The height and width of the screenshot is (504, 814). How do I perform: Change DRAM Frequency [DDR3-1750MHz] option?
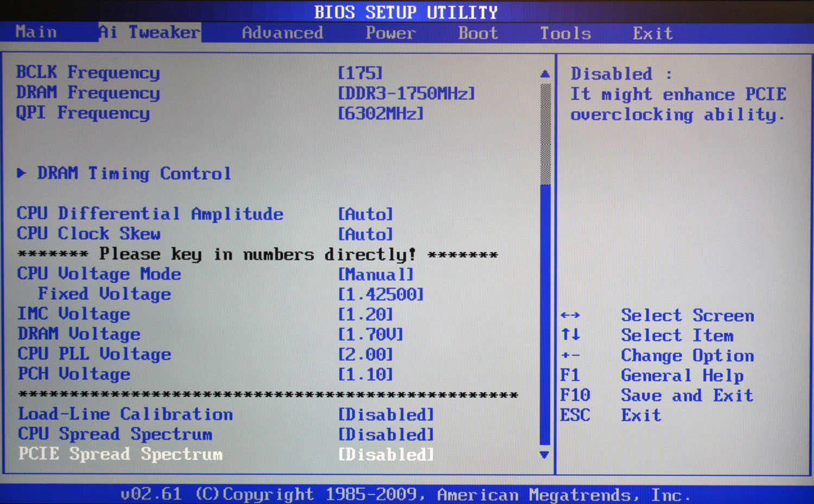[406, 93]
